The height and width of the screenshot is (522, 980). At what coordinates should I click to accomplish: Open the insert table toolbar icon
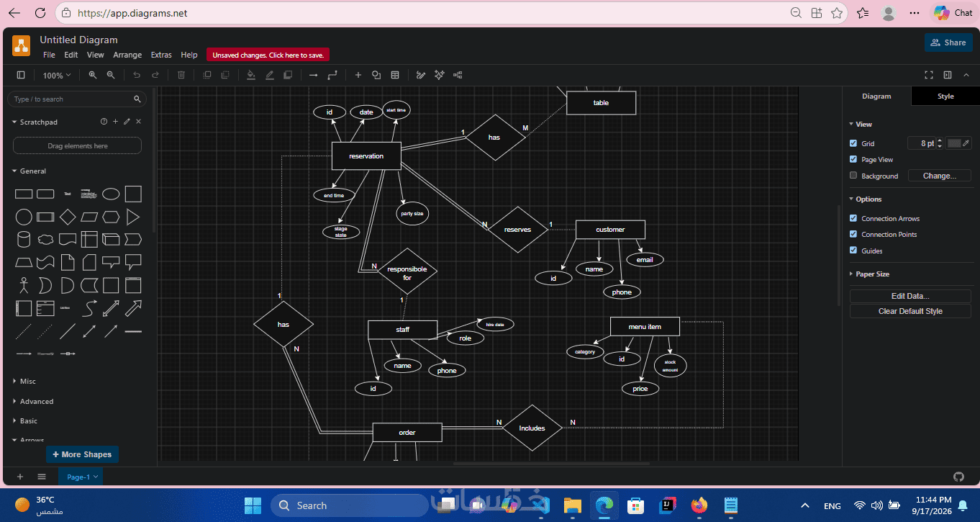tap(395, 75)
